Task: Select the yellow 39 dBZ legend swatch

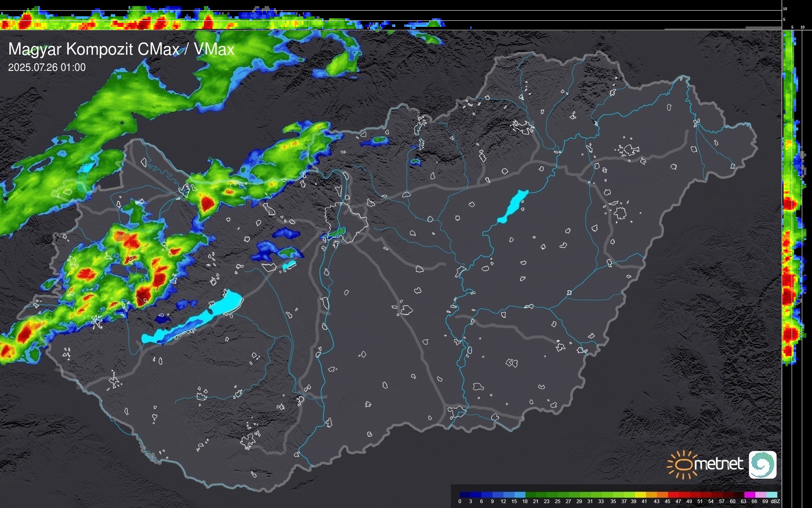Action: [x=640, y=495]
